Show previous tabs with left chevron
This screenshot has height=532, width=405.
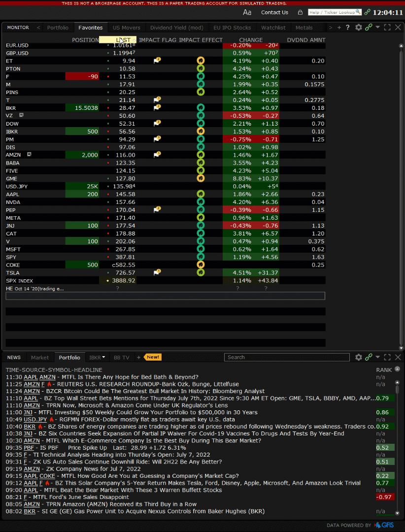tap(38, 28)
